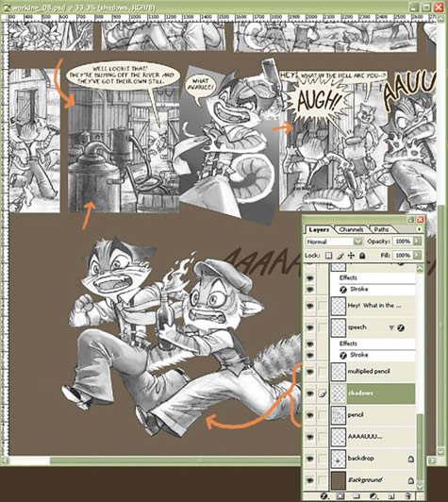Click the backdrop layer thumbnail

pyautogui.click(x=339, y=459)
